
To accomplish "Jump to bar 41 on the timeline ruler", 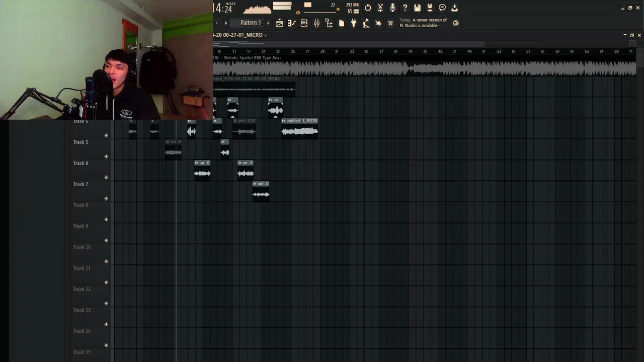I will click(x=411, y=51).
